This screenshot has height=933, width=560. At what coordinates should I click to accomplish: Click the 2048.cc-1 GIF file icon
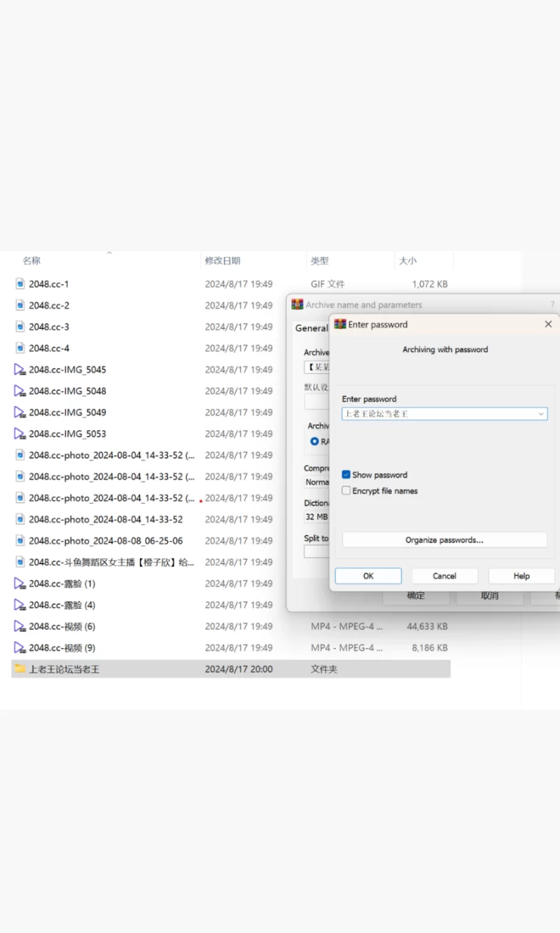click(20, 284)
